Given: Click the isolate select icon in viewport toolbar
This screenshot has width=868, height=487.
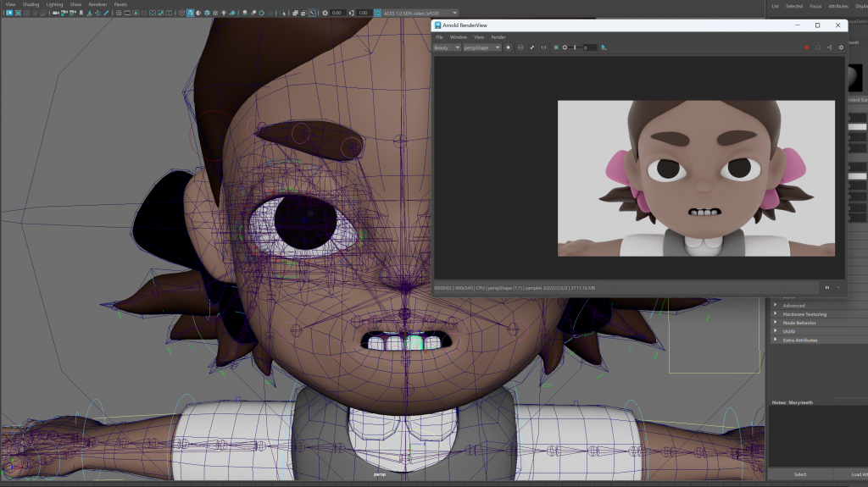Looking at the screenshot, I should pos(282,13).
